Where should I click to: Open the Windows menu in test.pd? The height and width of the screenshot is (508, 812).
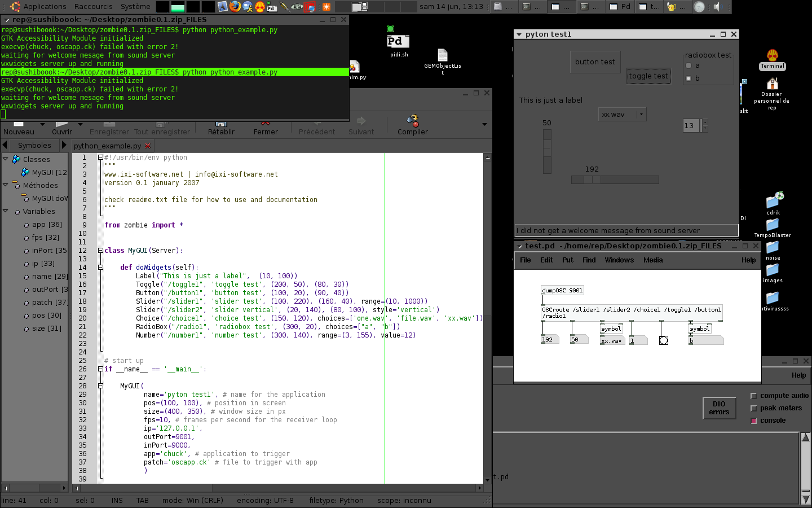(619, 260)
